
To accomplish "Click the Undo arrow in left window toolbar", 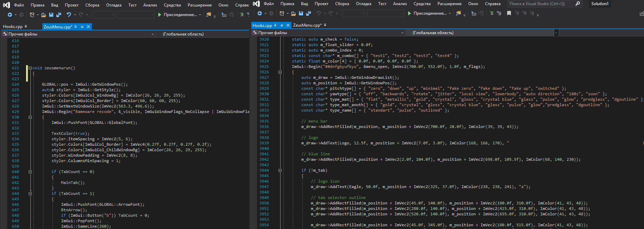I will pyautogui.click(x=69, y=15).
